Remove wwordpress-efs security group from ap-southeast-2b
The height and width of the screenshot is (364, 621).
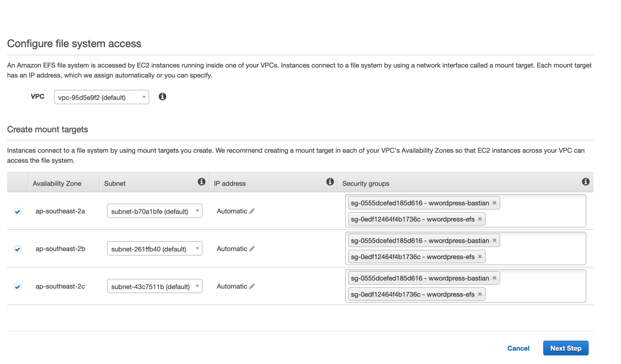[x=480, y=256]
